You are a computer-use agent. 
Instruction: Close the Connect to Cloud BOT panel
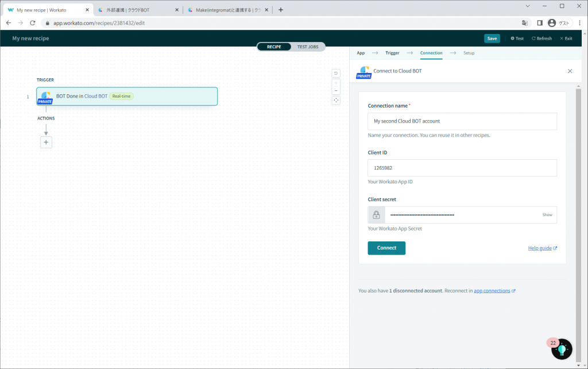[x=570, y=71]
